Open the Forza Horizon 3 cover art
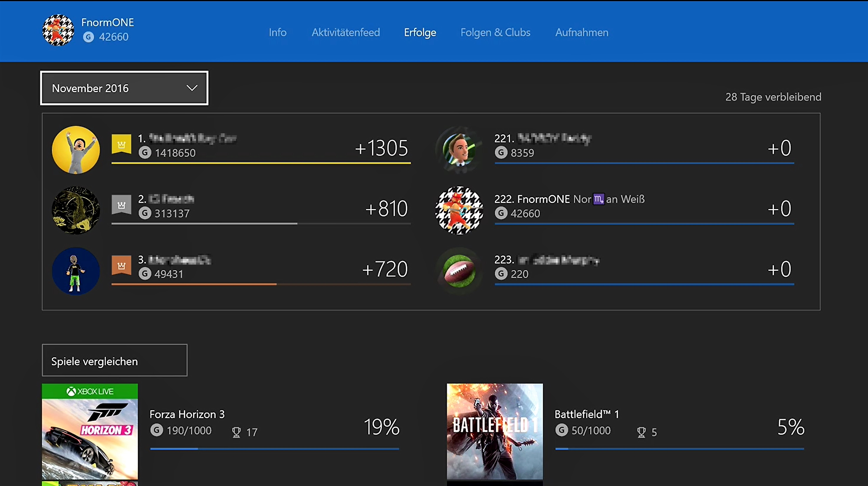Image resolution: width=868 pixels, height=486 pixels. (90, 432)
